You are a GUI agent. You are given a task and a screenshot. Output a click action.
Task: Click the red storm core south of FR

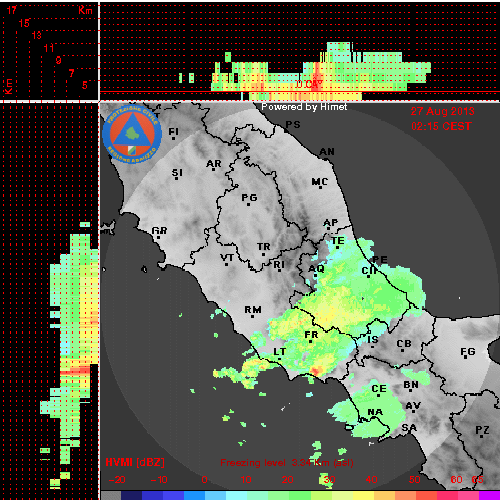(x=317, y=369)
